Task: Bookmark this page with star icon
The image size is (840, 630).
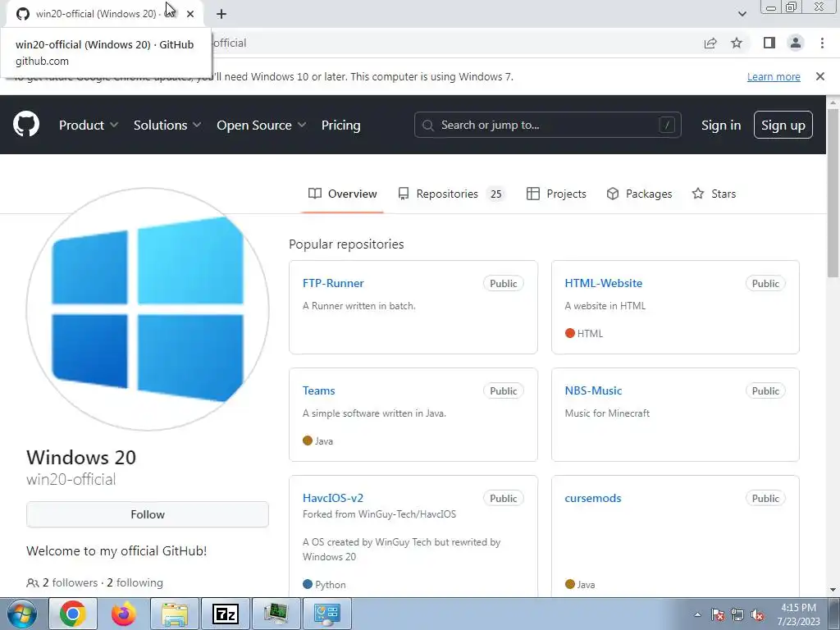Action: pyautogui.click(x=737, y=43)
